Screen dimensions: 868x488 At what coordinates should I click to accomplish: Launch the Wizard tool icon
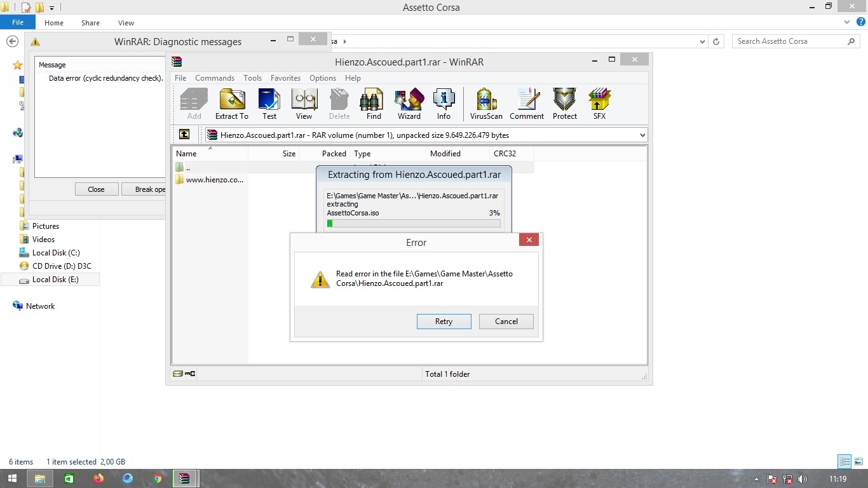(409, 104)
